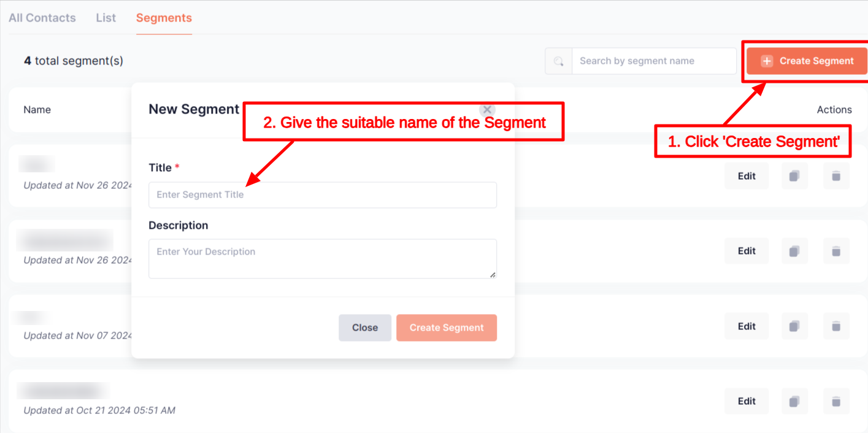Screen dimensions: 868x433
Task: Click the magnifier search icon
Action: tap(558, 61)
